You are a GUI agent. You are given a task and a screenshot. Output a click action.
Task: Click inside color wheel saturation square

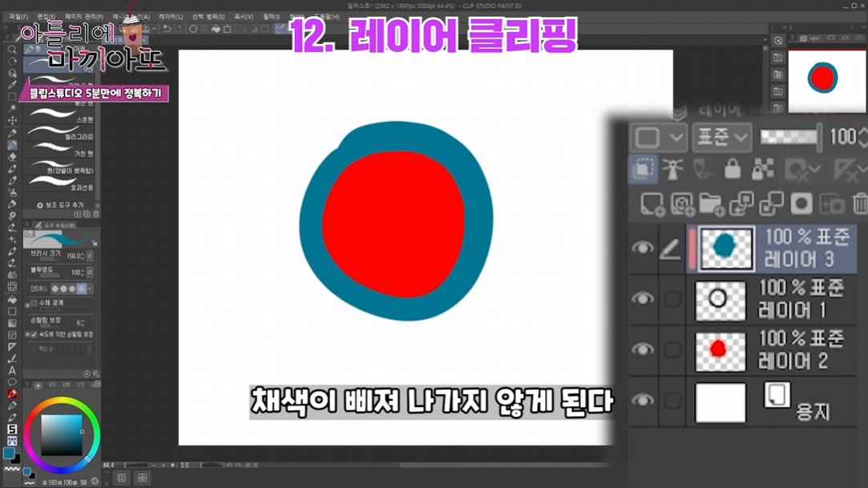62,435
